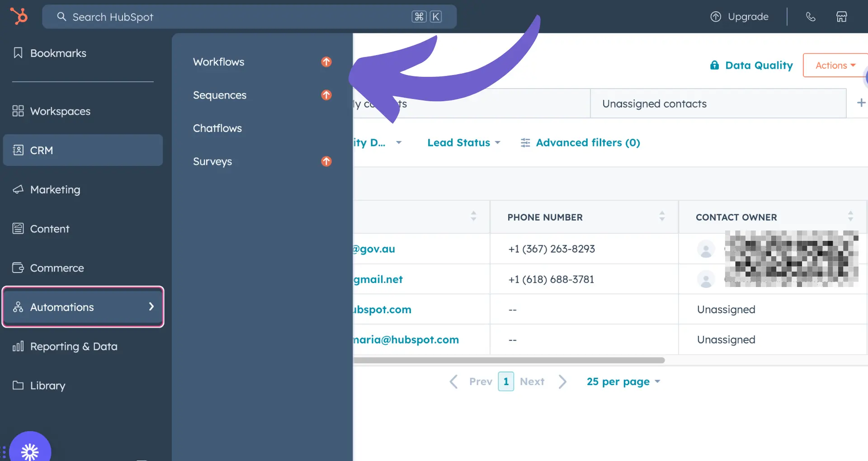Click the horizontal table scrollbar
This screenshot has height=461, width=868.
point(509,360)
